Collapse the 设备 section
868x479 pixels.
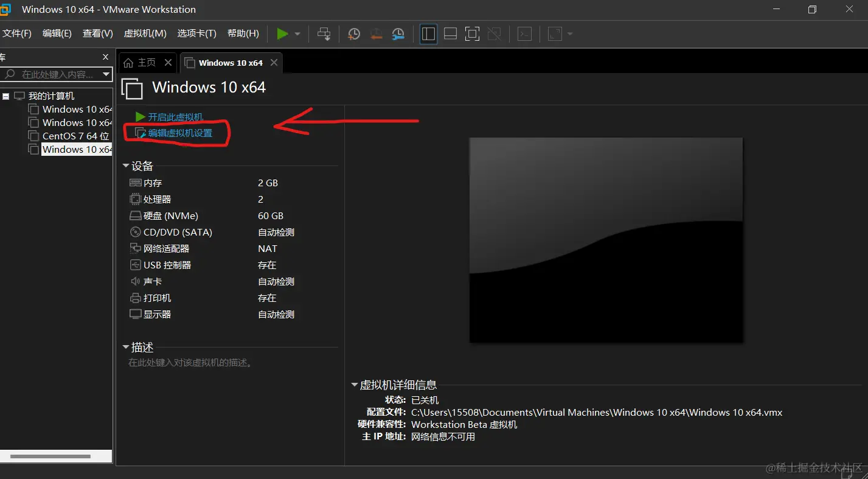126,166
